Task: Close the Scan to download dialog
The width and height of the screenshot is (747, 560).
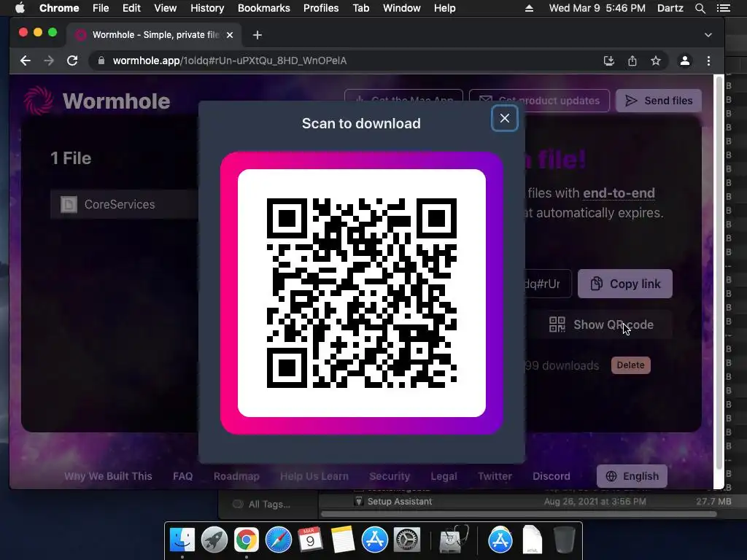Action: coord(505,118)
